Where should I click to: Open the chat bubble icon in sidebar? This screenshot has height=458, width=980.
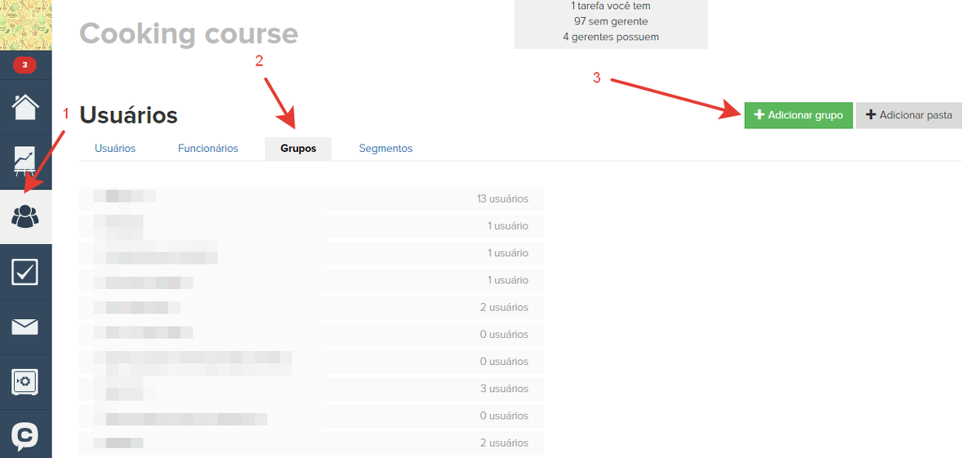25,435
